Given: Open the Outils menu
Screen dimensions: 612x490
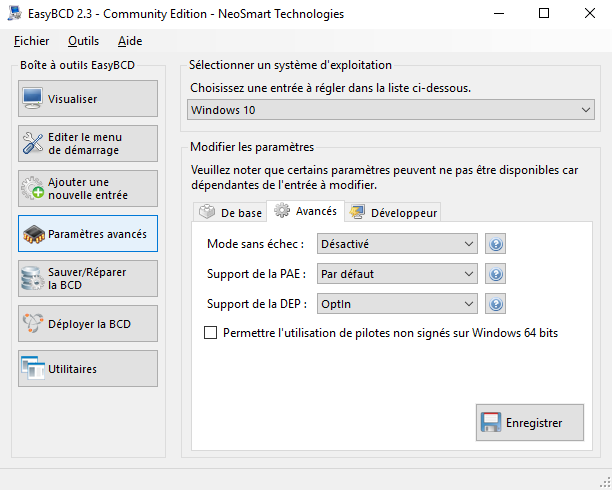Looking at the screenshot, I should [84, 41].
